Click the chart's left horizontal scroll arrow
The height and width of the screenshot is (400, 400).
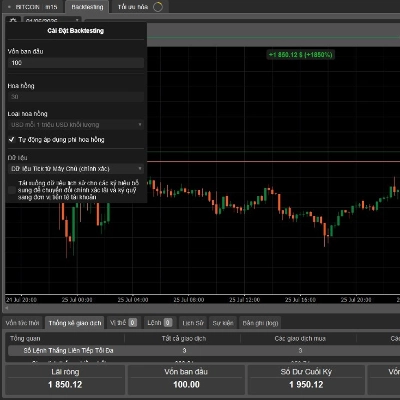pyautogui.click(x=7, y=308)
